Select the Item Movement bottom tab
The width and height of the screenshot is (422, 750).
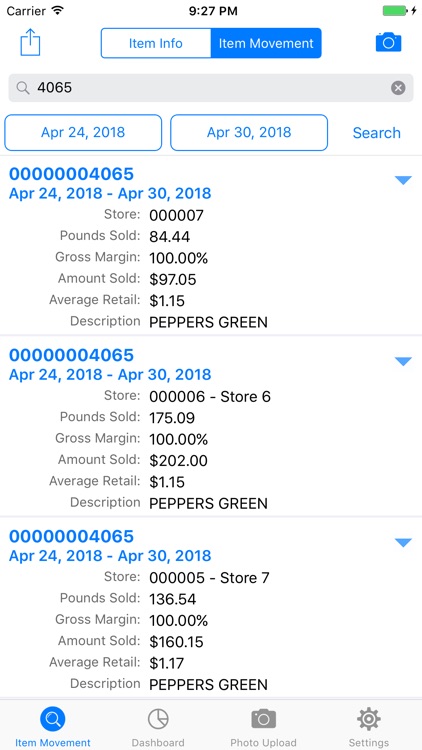point(53,728)
